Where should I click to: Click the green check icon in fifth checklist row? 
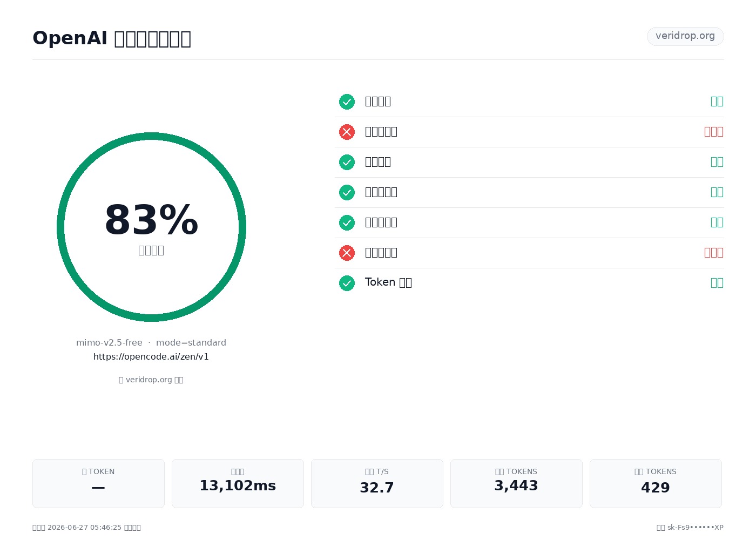click(x=347, y=222)
